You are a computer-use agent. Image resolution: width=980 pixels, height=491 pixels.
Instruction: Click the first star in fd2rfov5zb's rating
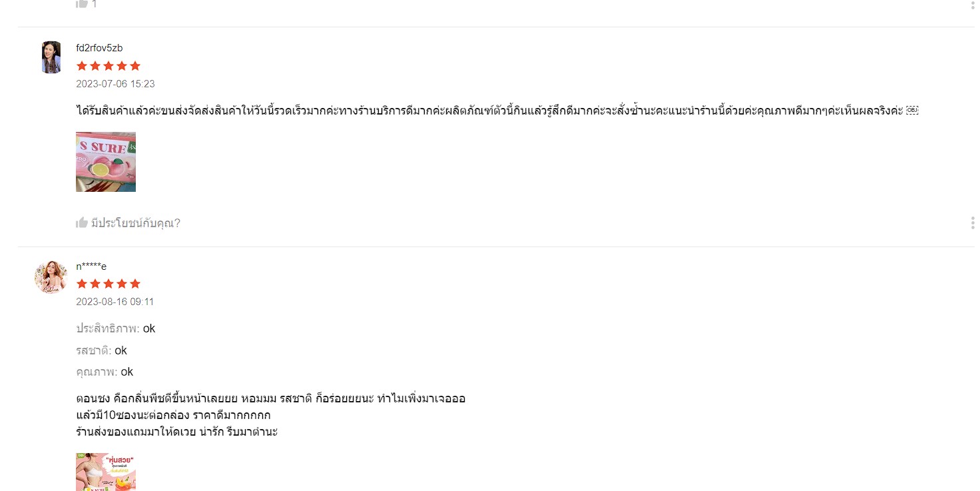(82, 66)
